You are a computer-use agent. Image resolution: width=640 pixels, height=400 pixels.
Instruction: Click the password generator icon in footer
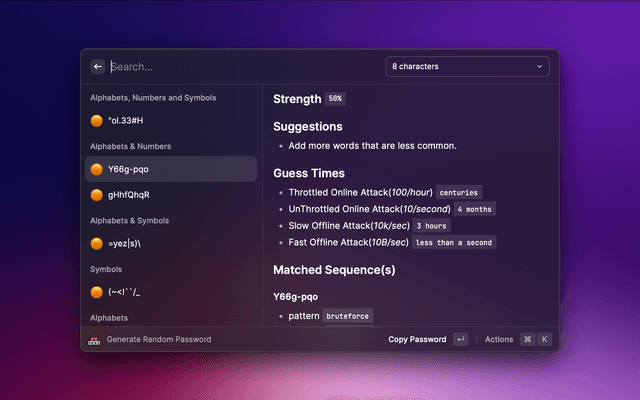click(x=95, y=340)
